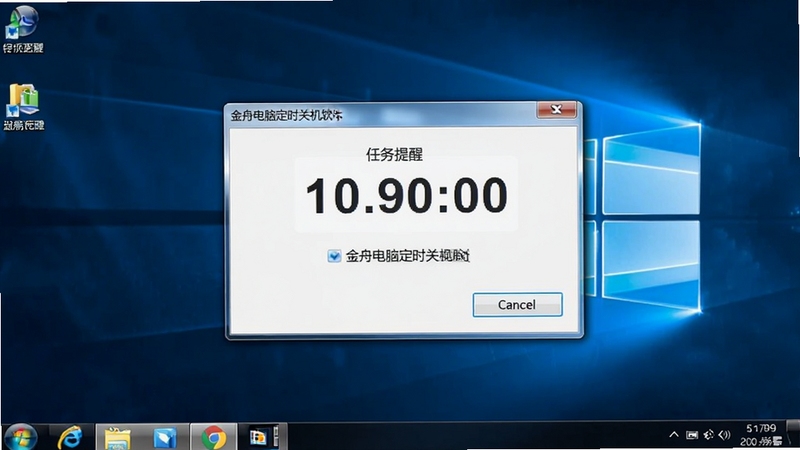Image resolution: width=800 pixels, height=450 pixels.
Task: Open the taskbar app right of Chrome
Action: pos(262,437)
